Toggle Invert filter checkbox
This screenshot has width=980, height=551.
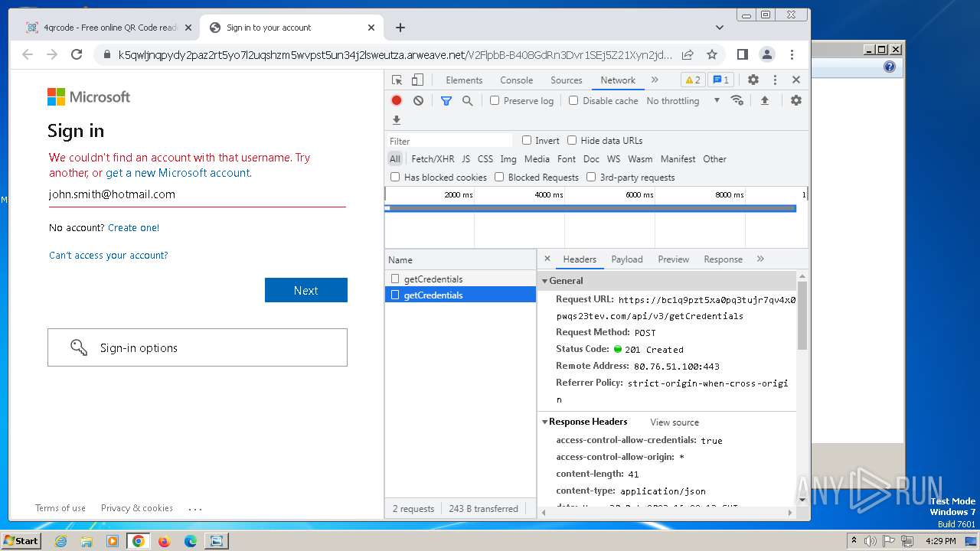(x=527, y=140)
